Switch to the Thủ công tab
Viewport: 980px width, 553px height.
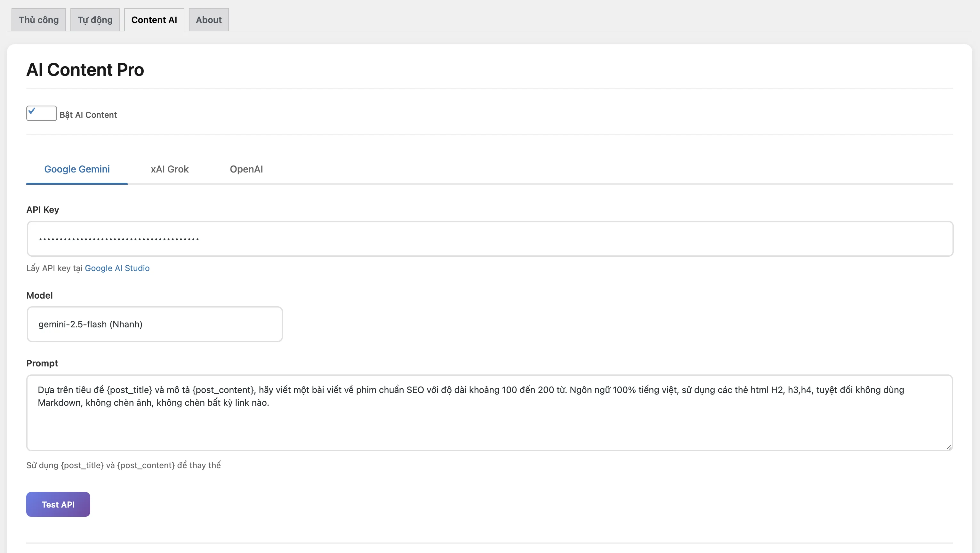[x=38, y=20]
